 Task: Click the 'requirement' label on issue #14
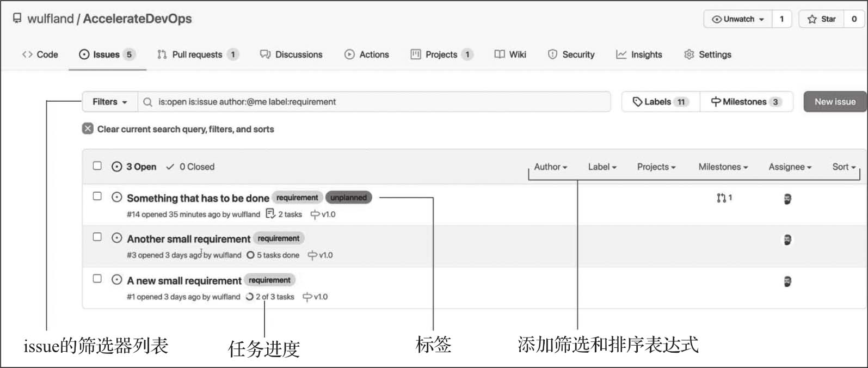(x=297, y=198)
